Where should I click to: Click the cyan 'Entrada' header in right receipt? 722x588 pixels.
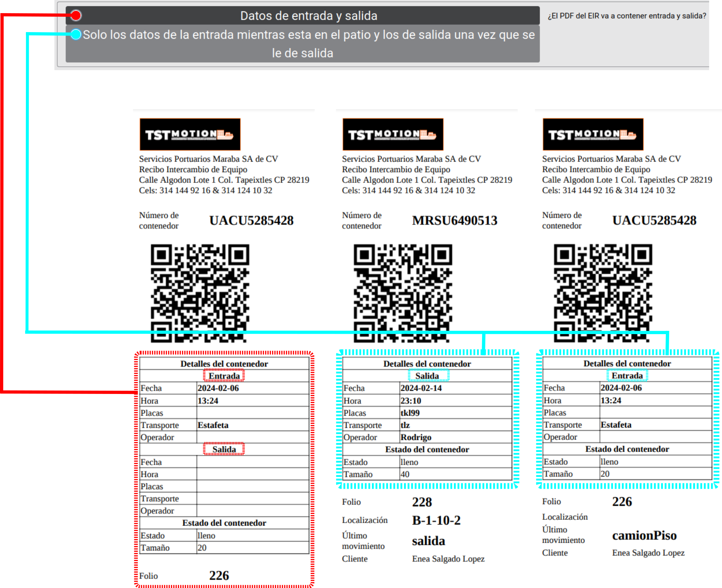[627, 375]
